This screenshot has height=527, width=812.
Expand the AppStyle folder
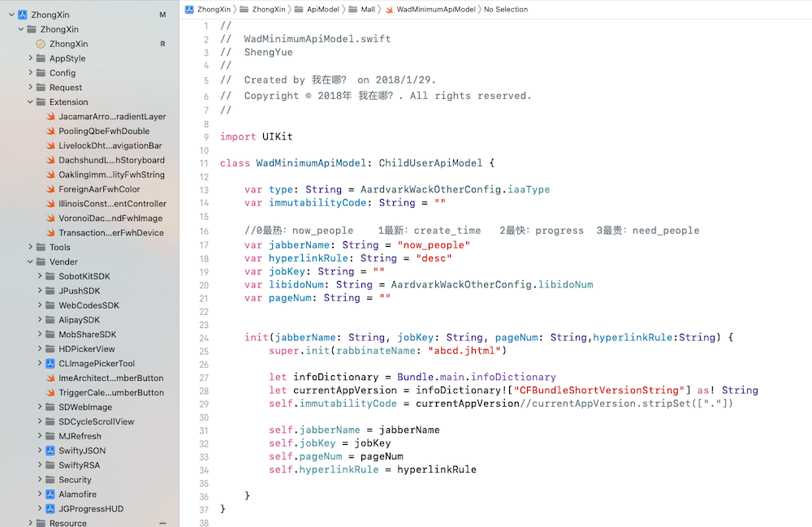click(x=30, y=58)
